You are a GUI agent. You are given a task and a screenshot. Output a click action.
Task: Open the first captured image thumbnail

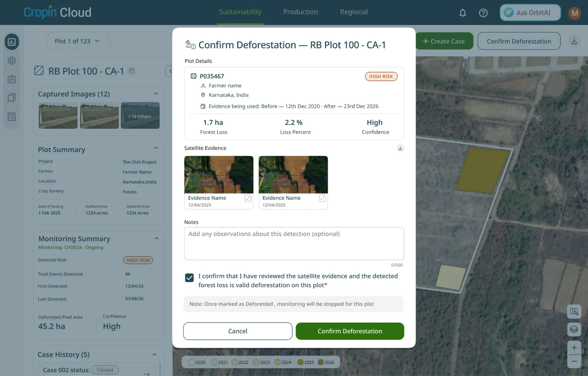tap(58, 115)
